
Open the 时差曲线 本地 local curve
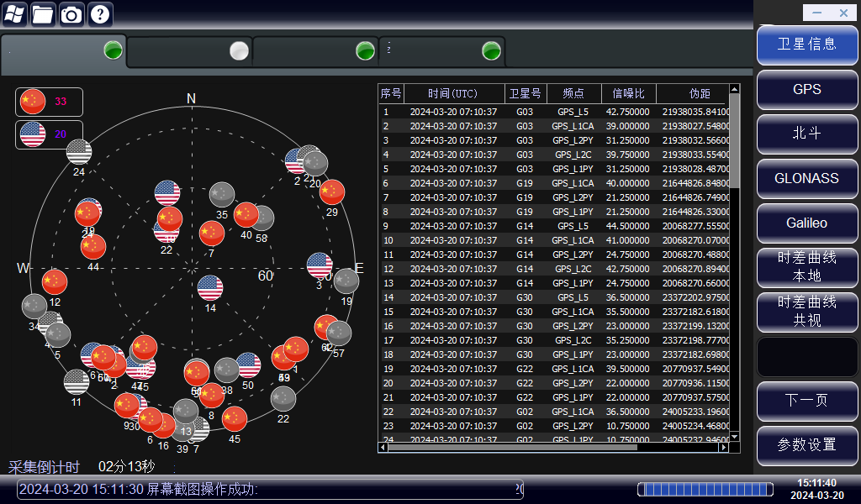coord(807,268)
